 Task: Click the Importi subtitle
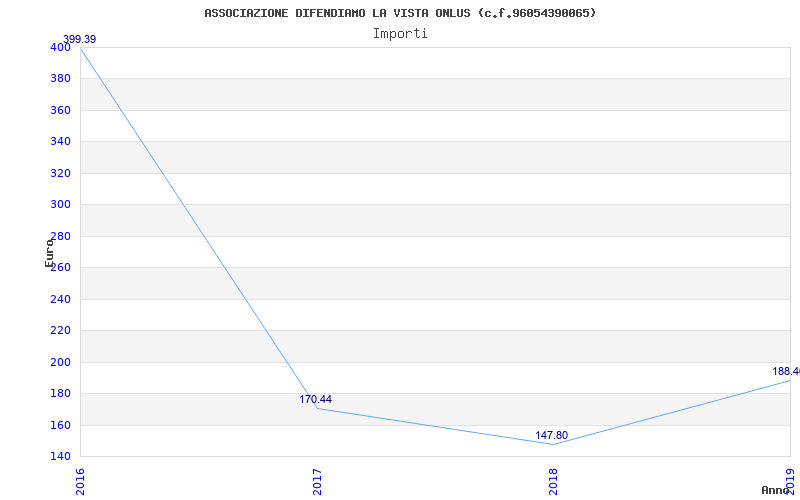point(400,33)
